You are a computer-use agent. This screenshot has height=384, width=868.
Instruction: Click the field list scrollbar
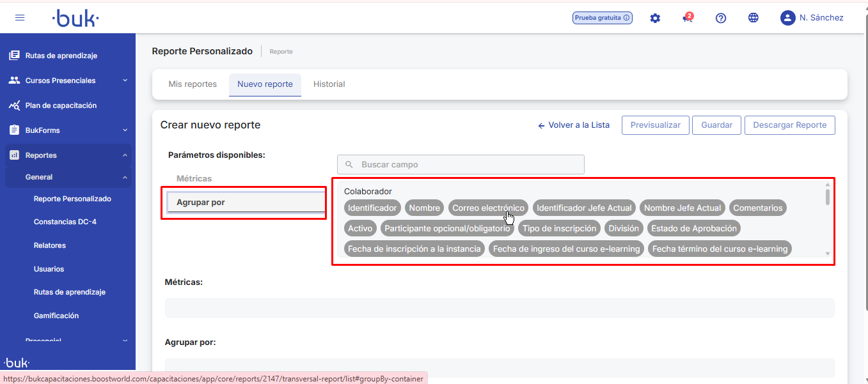[828, 198]
